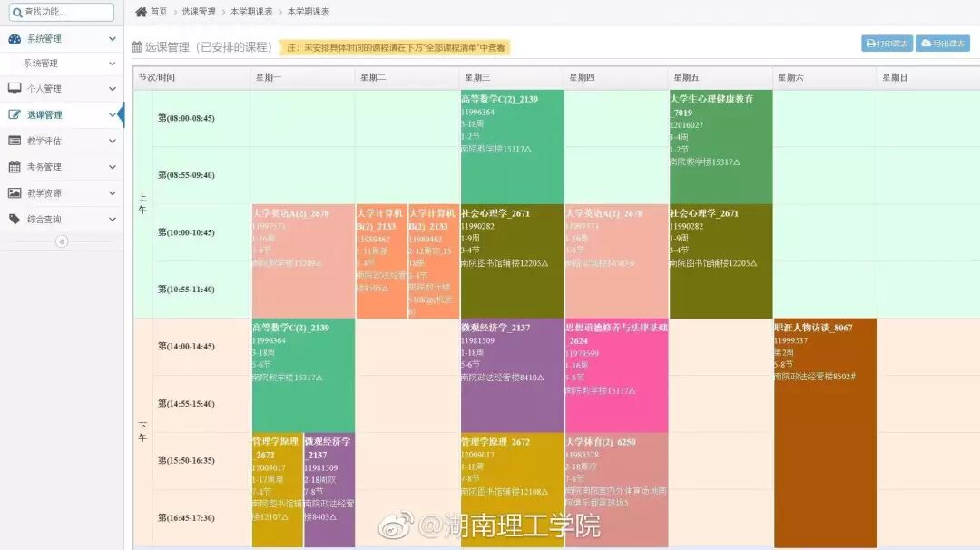The image size is (980, 550).
Task: Click the monitor icon beside 个人管理
Action: (15, 88)
